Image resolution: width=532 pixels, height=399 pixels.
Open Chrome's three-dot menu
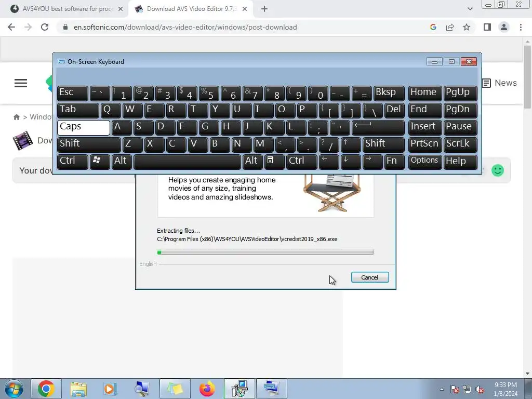[x=521, y=27]
